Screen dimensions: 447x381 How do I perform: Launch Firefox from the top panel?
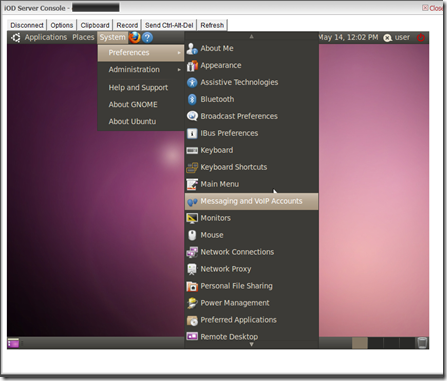pyautogui.click(x=135, y=37)
